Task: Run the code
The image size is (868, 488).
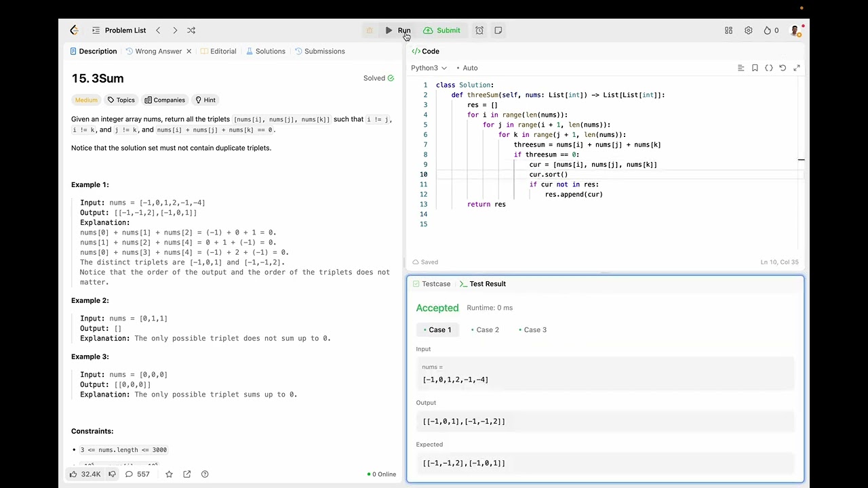Action: coord(398,30)
